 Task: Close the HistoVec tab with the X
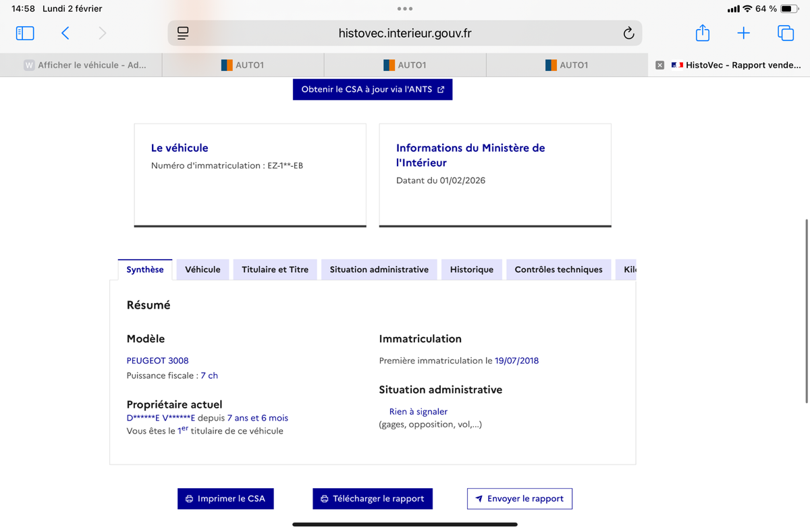click(x=659, y=65)
